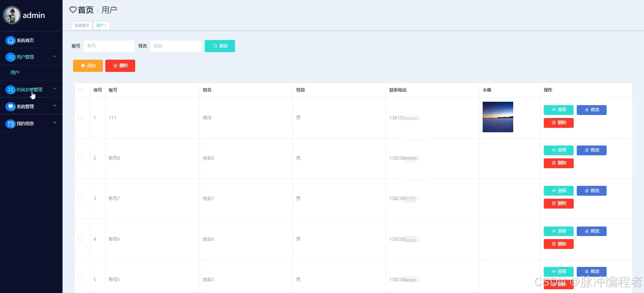Click the 系统首页 home icon in sidebar

(x=11, y=40)
